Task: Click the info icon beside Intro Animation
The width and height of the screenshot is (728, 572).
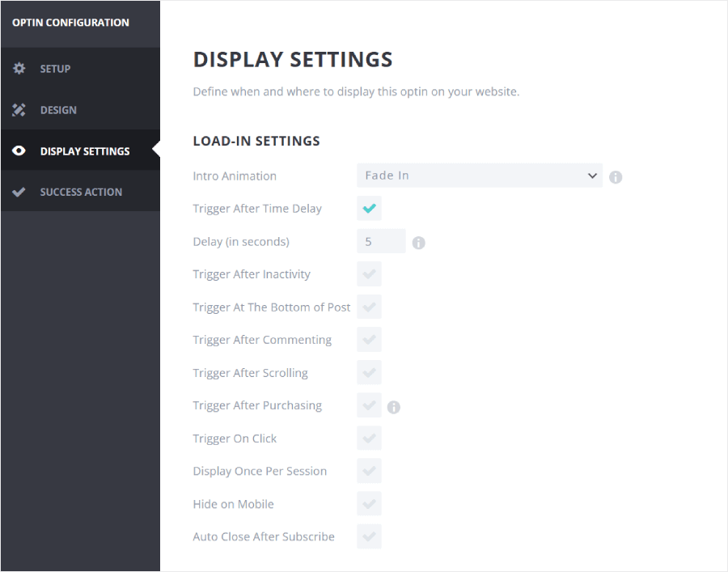Action: pyautogui.click(x=615, y=176)
